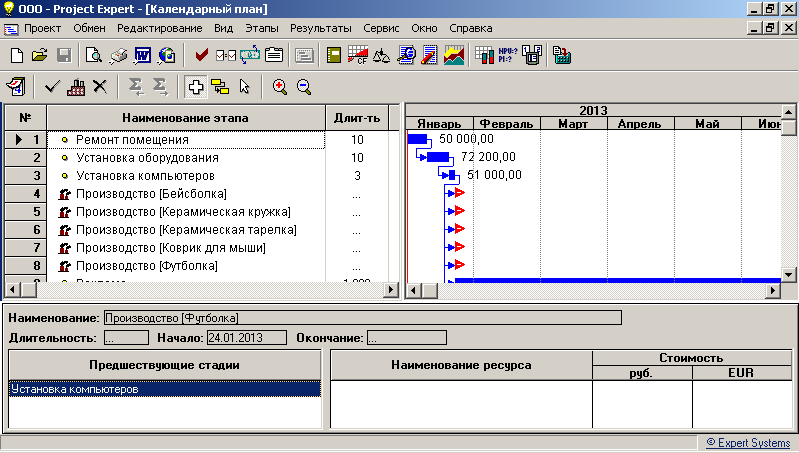Toggle the arrow pointer selection mode
The width and height of the screenshot is (799, 453).
[x=243, y=87]
